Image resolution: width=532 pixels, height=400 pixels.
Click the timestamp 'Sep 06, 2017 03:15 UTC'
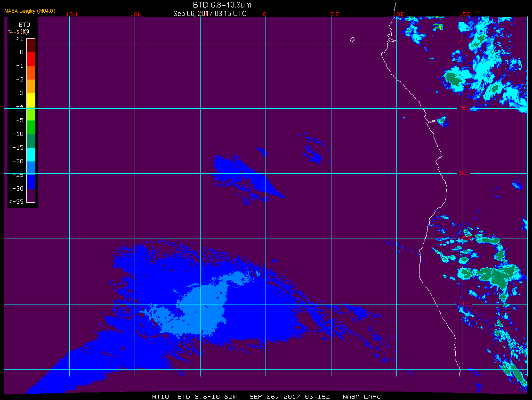[x=210, y=14]
